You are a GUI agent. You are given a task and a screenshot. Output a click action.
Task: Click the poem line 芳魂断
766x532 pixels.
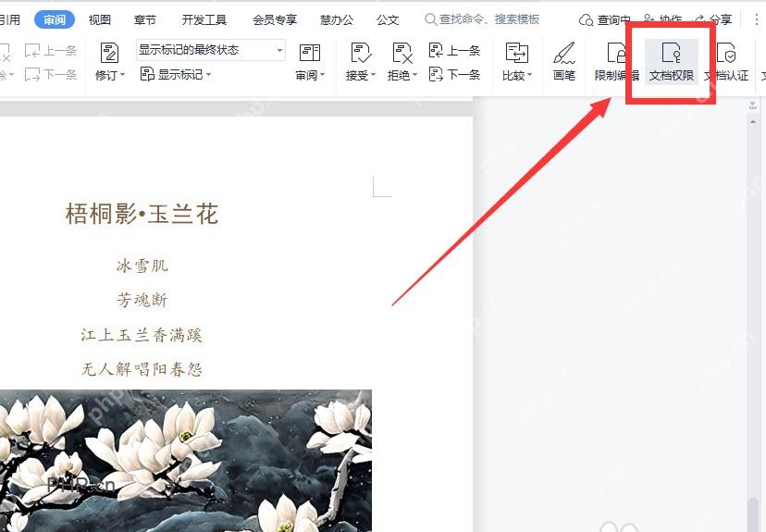coord(142,300)
